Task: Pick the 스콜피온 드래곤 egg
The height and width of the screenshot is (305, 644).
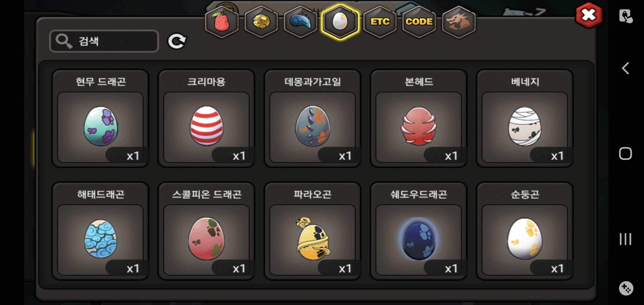Action: [206, 231]
